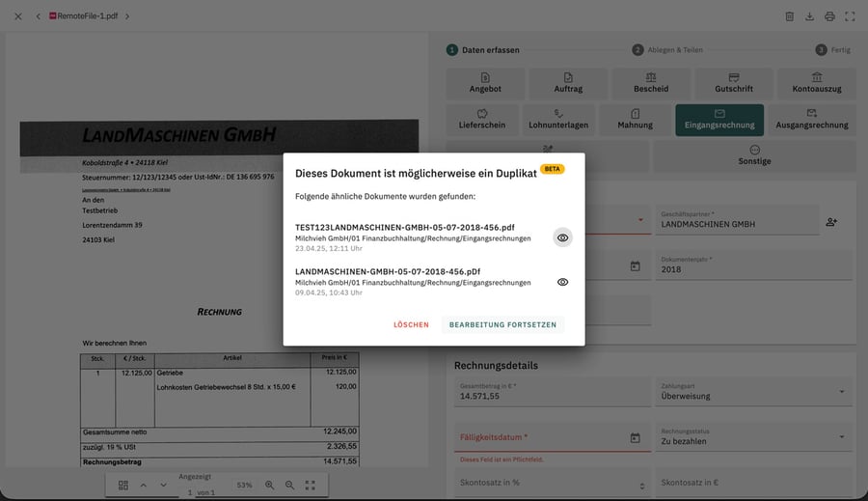Zoom out of the PDF preview
Image resolution: width=868 pixels, height=501 pixels.
pyautogui.click(x=289, y=485)
